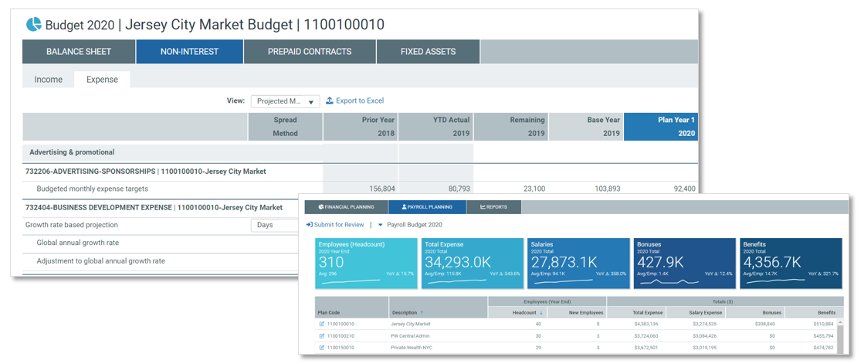Click the Prior Year 2018 column header
The width and height of the screenshot is (864, 364).
(360, 127)
